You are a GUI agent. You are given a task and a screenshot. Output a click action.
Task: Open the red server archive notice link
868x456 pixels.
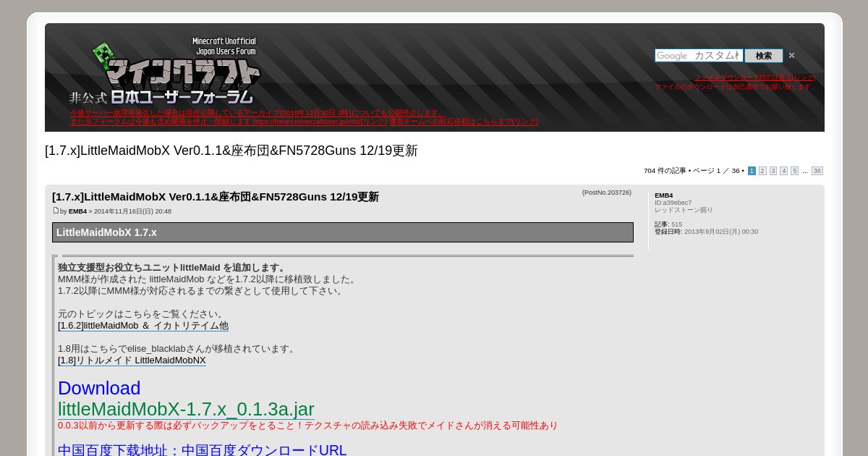(x=256, y=113)
